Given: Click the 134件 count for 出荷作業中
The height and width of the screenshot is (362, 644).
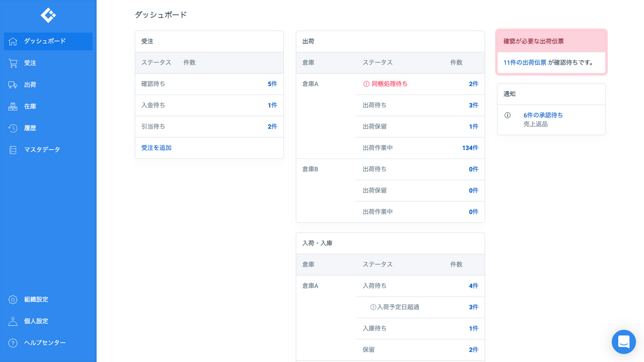Looking at the screenshot, I should pyautogui.click(x=471, y=148).
